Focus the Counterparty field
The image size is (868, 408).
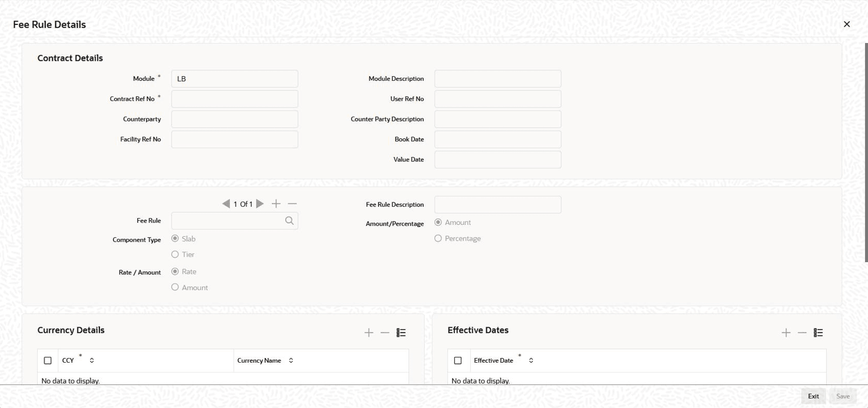(x=235, y=119)
